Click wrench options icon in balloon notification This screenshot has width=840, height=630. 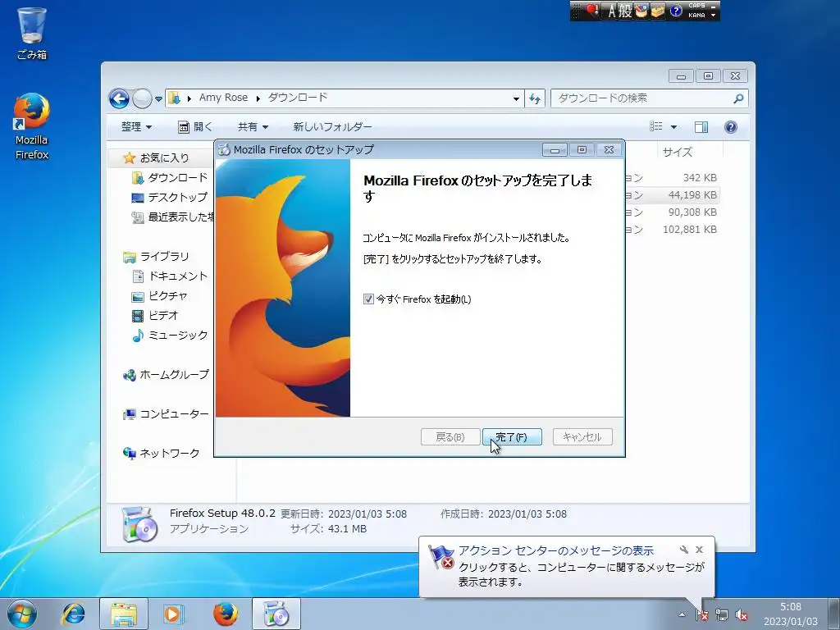tap(684, 550)
